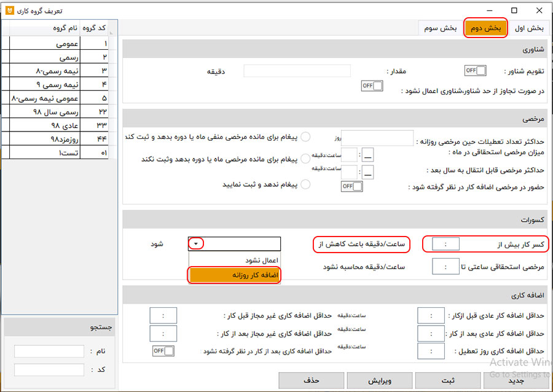Maximize the تعریف گروه کاری window

click(x=514, y=10)
